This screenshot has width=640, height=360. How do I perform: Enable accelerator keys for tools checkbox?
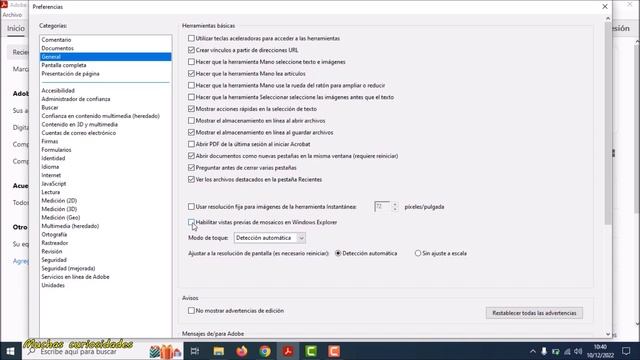(x=191, y=38)
